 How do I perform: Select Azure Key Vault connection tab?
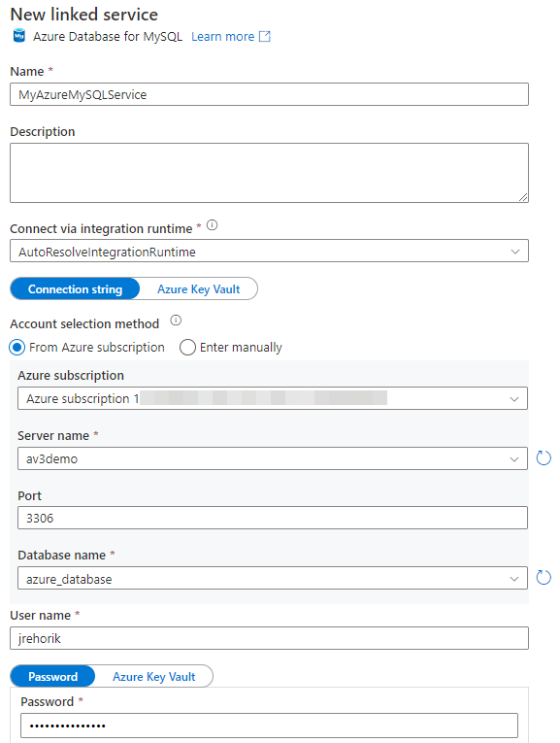tap(198, 289)
